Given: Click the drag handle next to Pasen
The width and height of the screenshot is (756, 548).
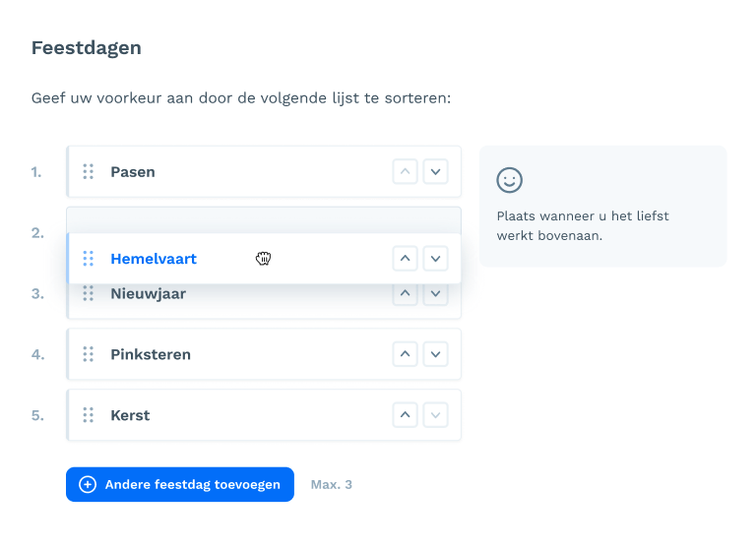Looking at the screenshot, I should coord(88,171).
